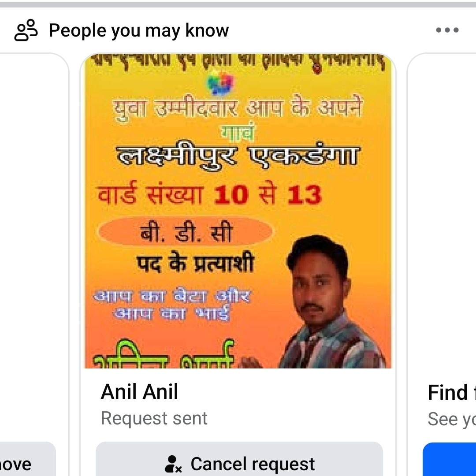Tap the बी. डी. सी oval badge
Image resolution: width=476 pixels, height=476 pixels.
[186, 232]
